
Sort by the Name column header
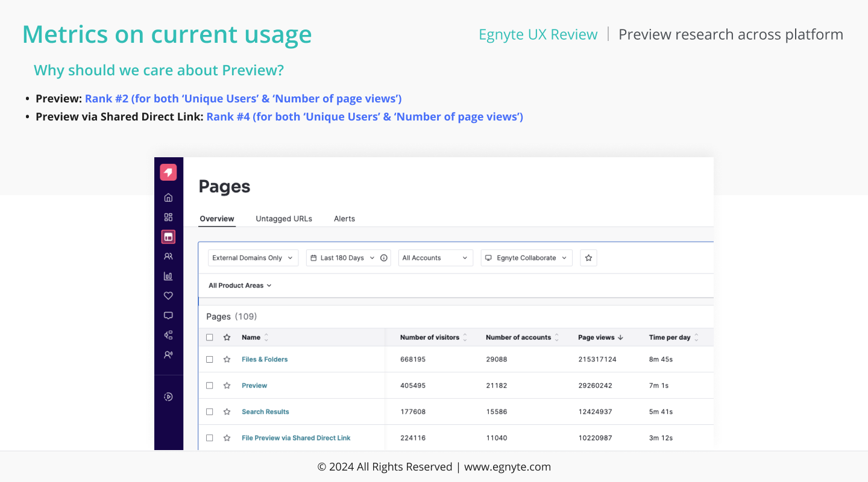coord(255,337)
